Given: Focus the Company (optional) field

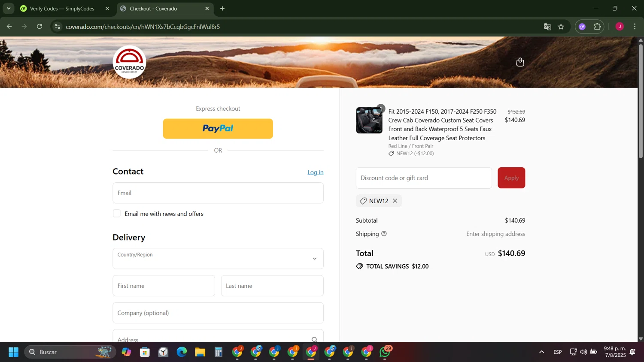Looking at the screenshot, I should (218, 313).
